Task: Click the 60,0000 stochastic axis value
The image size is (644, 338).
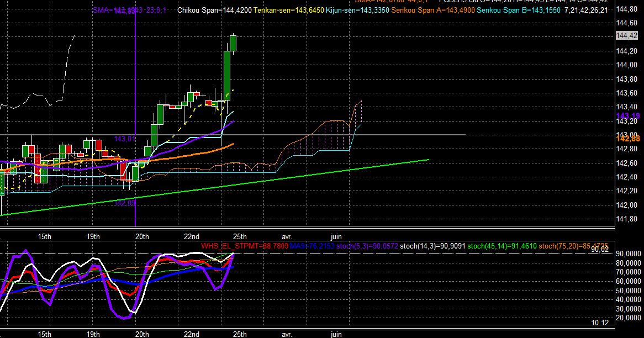Action: click(x=629, y=281)
